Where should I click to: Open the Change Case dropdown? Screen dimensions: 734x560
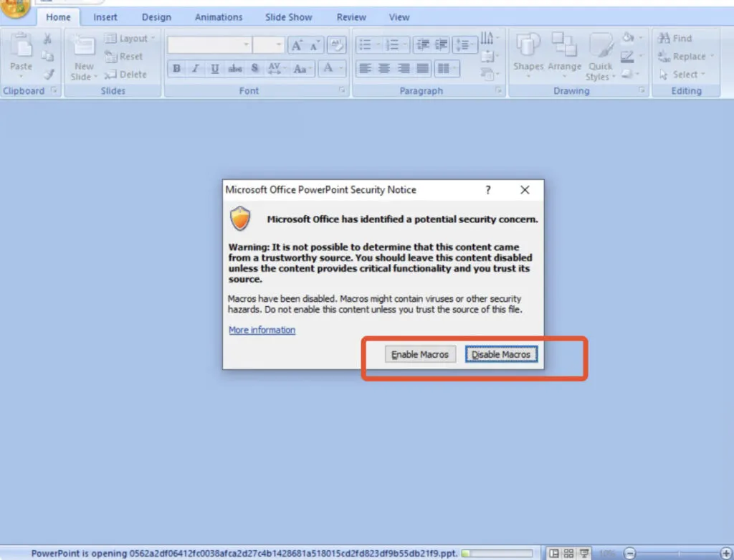click(x=302, y=68)
